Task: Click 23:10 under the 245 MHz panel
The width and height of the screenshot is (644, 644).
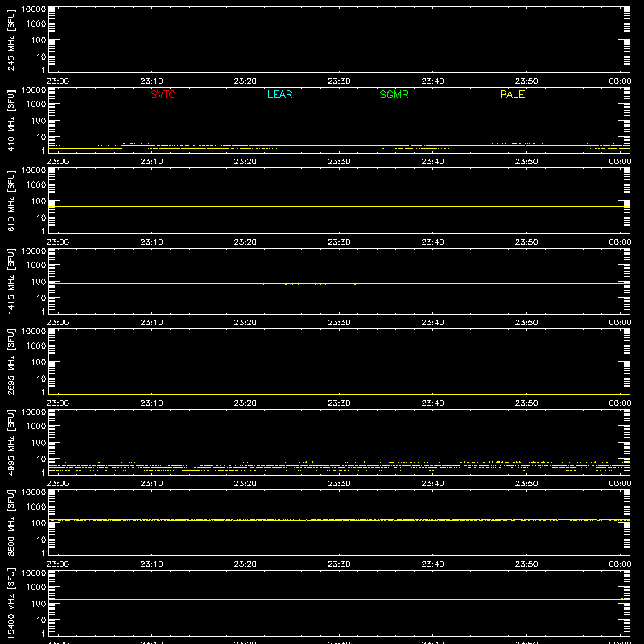Action: 151,81
